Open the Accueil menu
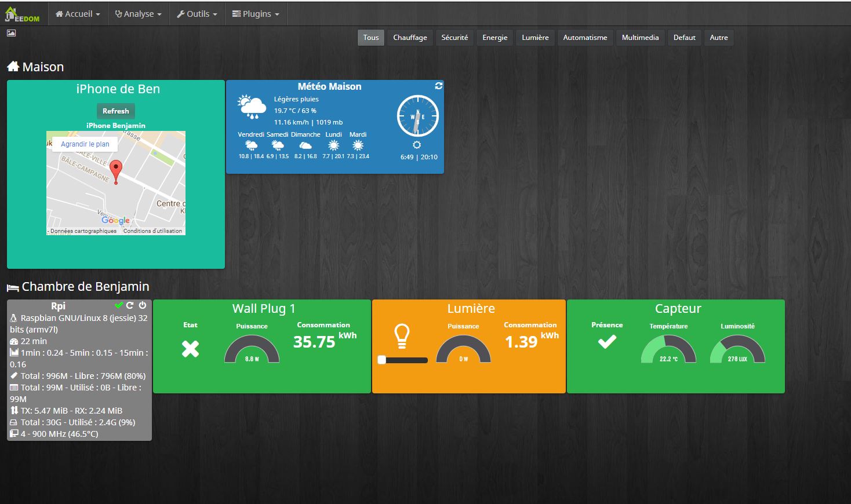The image size is (851, 504). pos(78,14)
